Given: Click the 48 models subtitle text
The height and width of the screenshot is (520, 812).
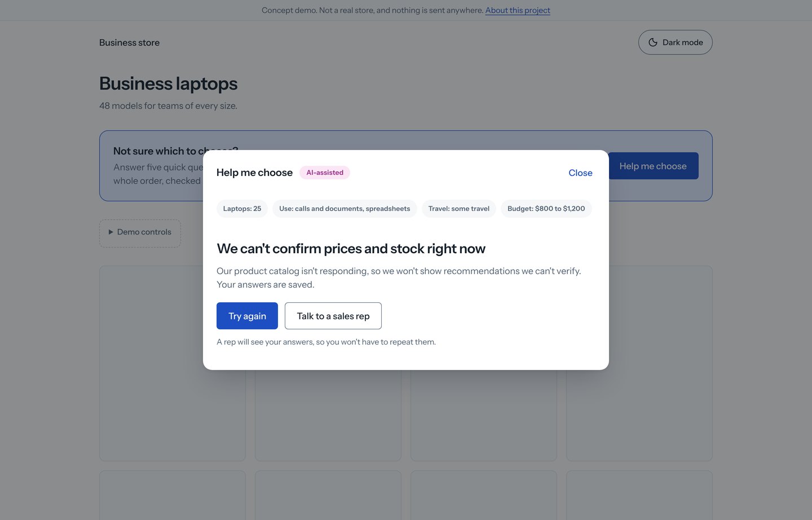Looking at the screenshot, I should [168, 106].
